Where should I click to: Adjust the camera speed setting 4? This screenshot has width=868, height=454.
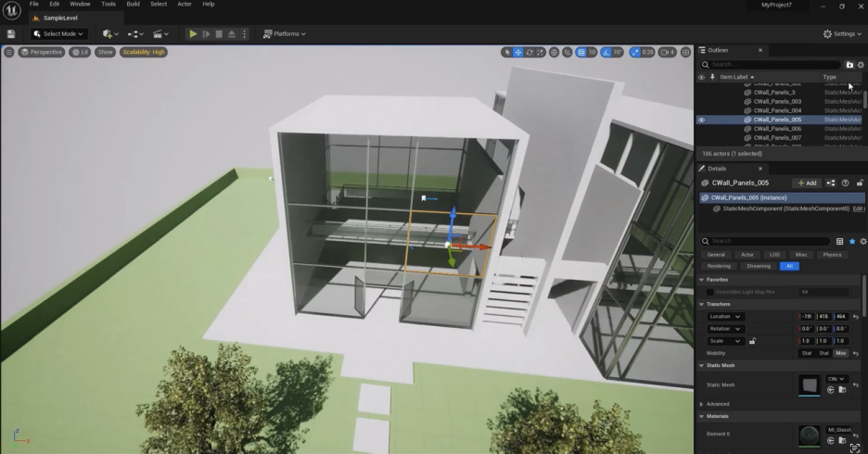(x=668, y=52)
